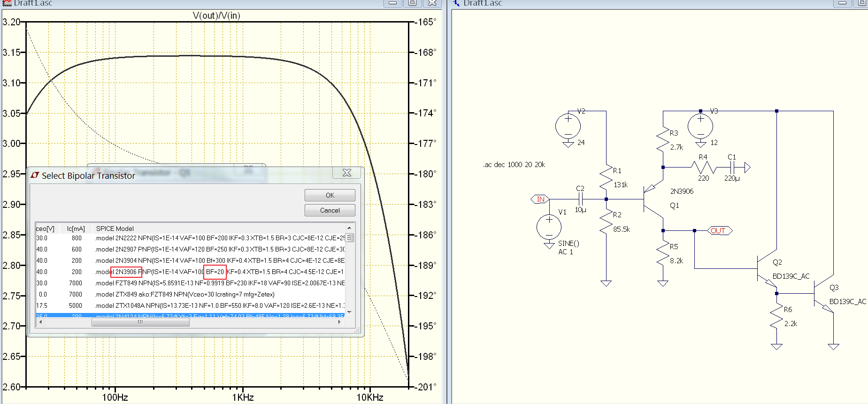Viewport: 868px width, 404px height.
Task: Confirm transistor selection with OK
Action: point(330,195)
